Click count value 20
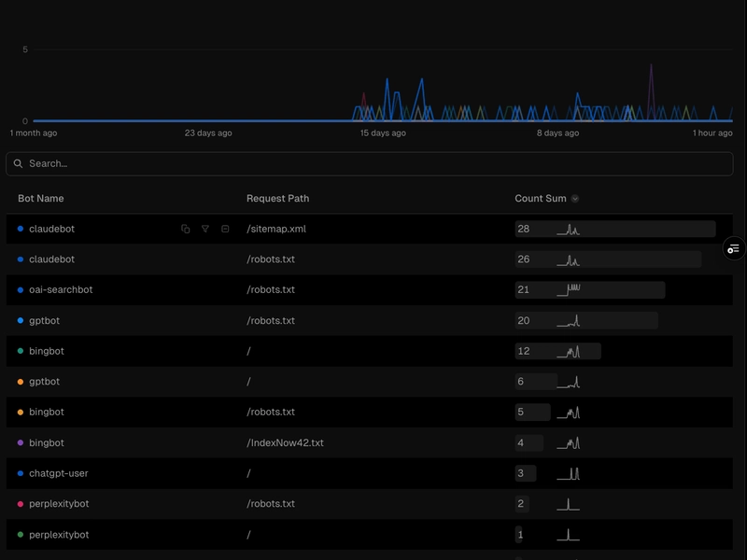This screenshot has height=560, width=747. point(524,321)
